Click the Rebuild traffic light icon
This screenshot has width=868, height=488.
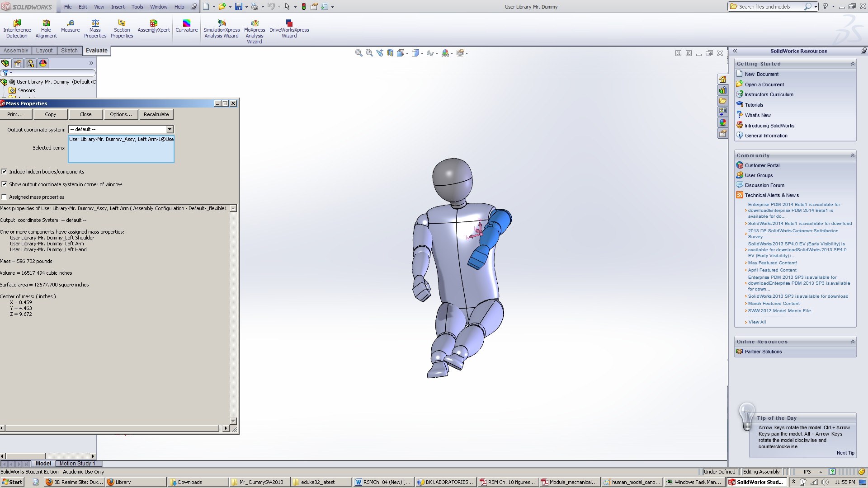click(x=304, y=6)
